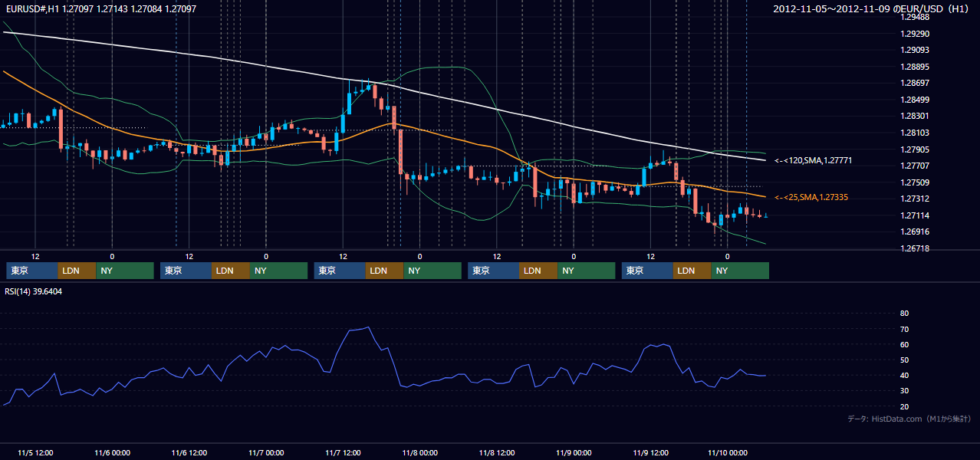The width and height of the screenshot is (980, 460).
Task: Choose the NY session block for 11/8
Action: 587,271
